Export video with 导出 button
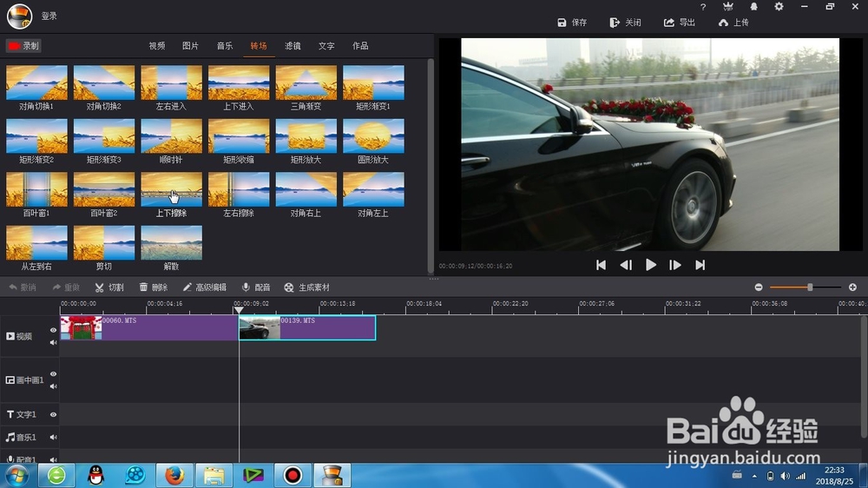The image size is (868, 488). [x=680, y=23]
